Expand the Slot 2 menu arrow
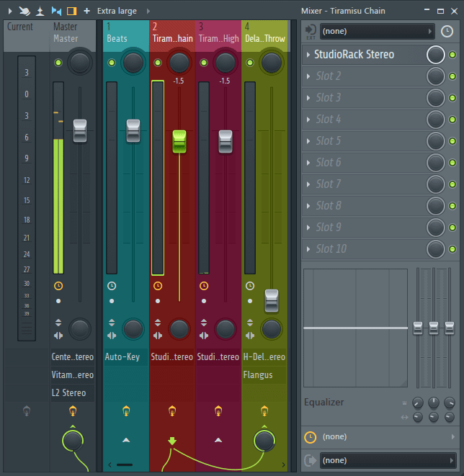The width and height of the screenshot is (464, 476). (x=308, y=76)
